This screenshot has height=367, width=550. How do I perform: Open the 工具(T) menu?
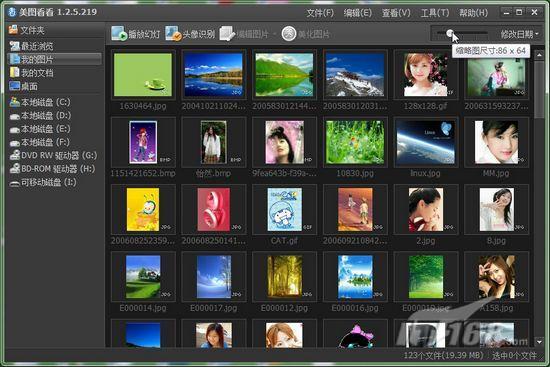[435, 13]
